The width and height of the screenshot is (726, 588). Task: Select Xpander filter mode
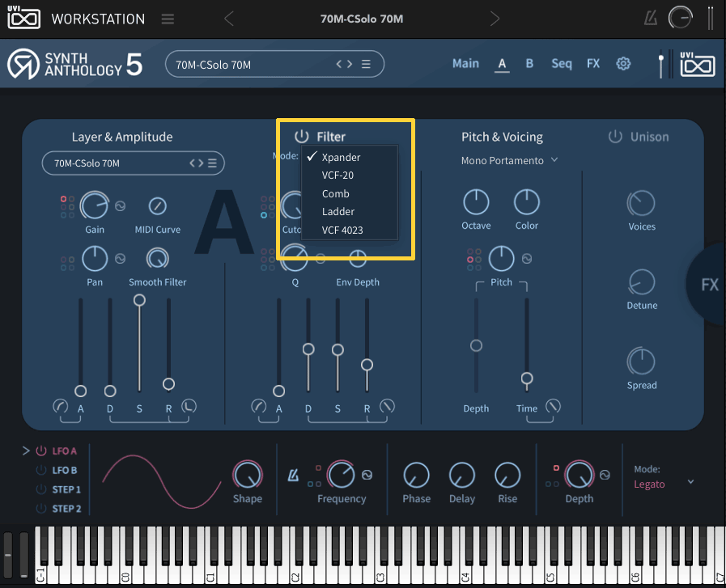click(350, 157)
